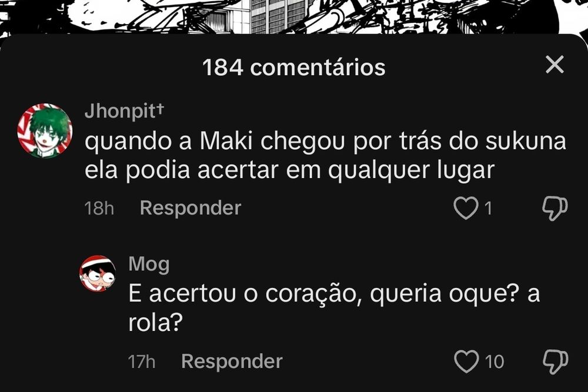Open Jhonpit's green-haired profile avatar

click(x=45, y=130)
